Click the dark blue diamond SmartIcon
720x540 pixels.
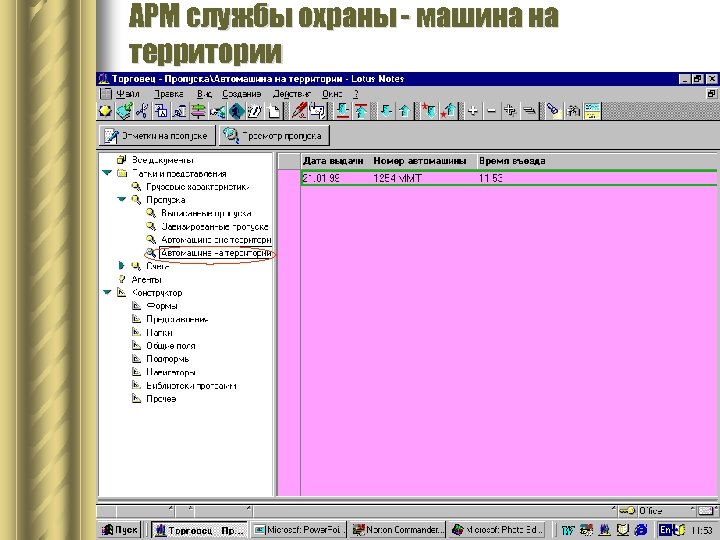pyautogui.click(x=236, y=111)
